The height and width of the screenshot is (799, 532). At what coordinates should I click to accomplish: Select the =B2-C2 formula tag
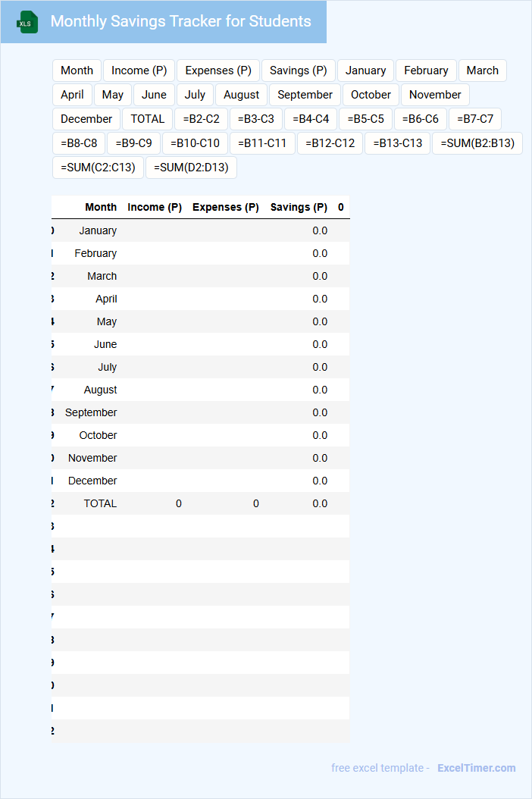(202, 119)
